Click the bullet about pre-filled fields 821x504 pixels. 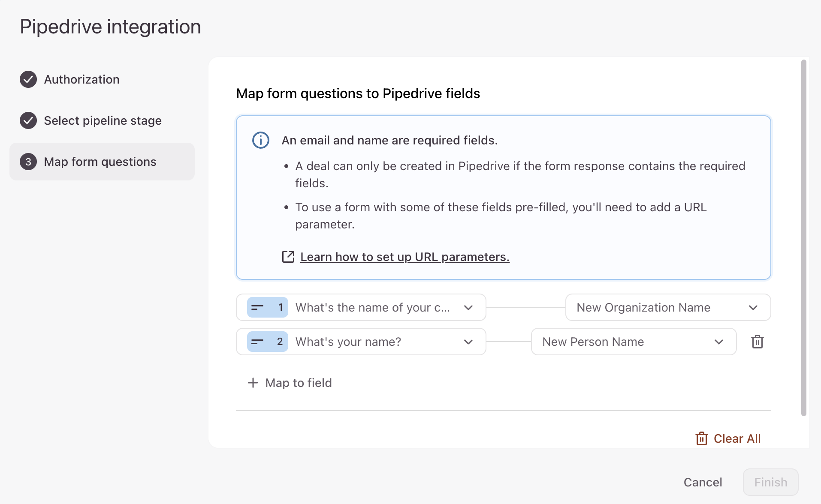click(501, 216)
